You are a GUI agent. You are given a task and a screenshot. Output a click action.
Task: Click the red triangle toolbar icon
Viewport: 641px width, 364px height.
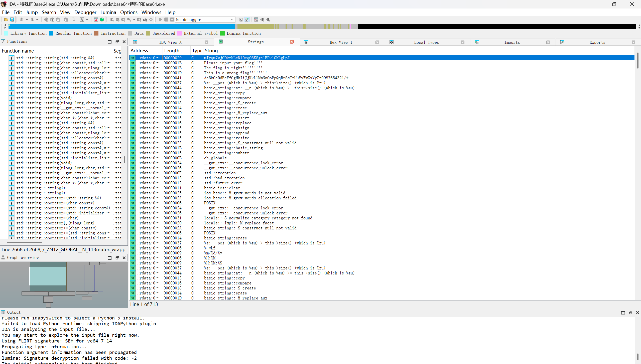tap(96, 20)
